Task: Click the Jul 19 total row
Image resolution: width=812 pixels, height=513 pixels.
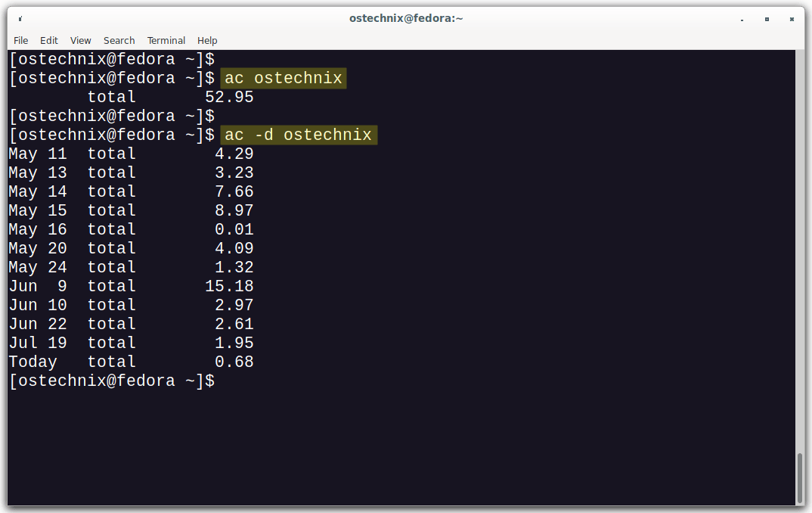Action: pos(131,343)
